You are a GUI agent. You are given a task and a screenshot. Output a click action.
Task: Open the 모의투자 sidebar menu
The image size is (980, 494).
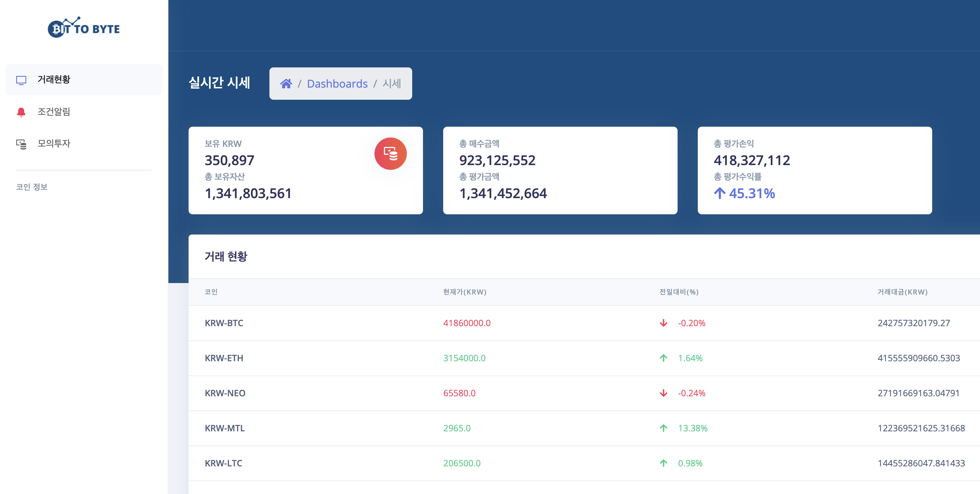pyautogui.click(x=54, y=144)
